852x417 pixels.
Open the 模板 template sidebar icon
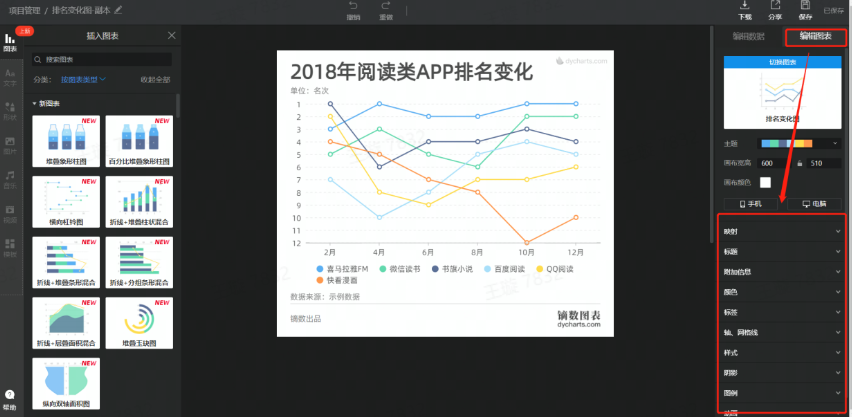(10, 248)
